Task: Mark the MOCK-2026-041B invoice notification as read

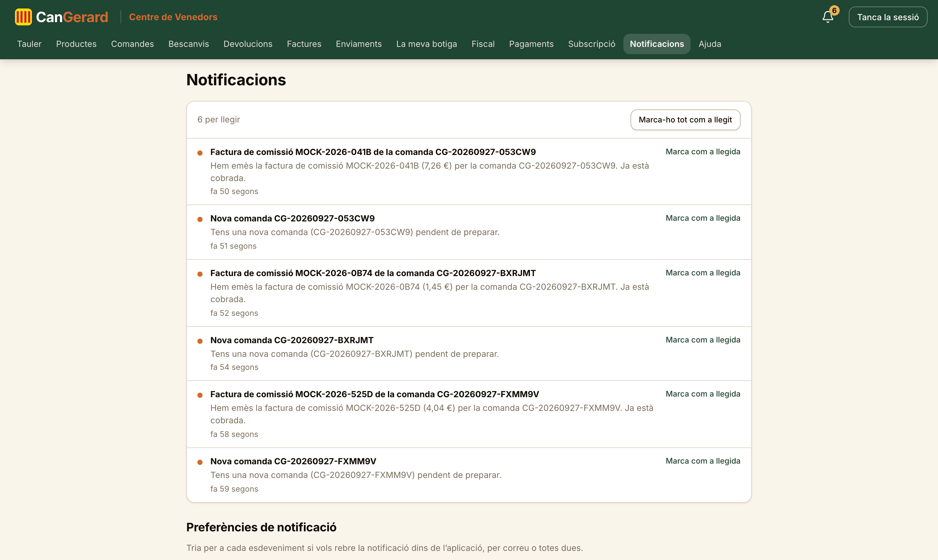Action: [x=703, y=152]
